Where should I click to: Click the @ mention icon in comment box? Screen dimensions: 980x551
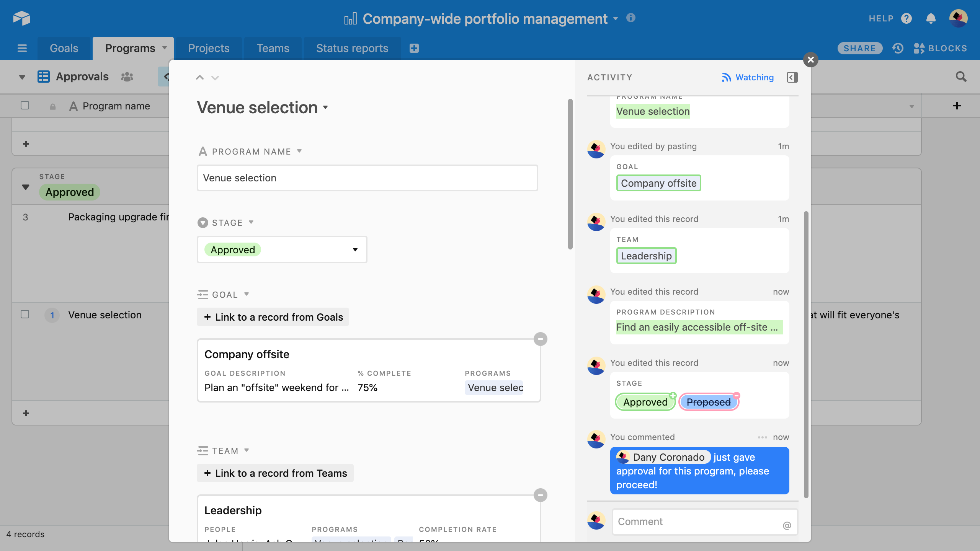787,525
